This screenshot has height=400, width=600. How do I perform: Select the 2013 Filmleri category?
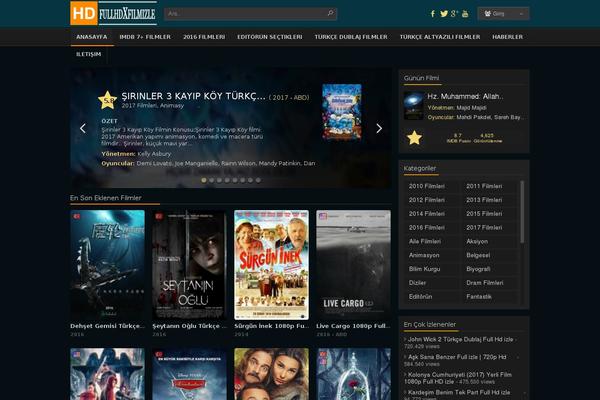click(x=484, y=200)
